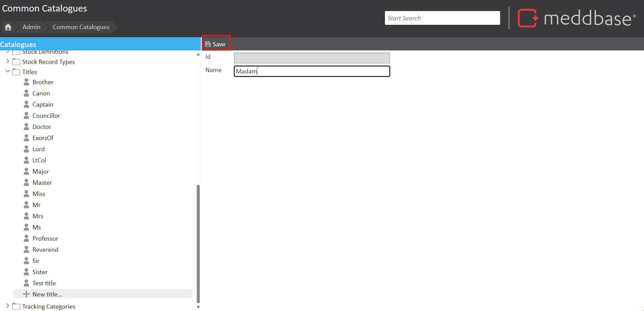Viewport: 644px width, 311px height.
Task: Select the Doctor title
Action: click(x=42, y=127)
